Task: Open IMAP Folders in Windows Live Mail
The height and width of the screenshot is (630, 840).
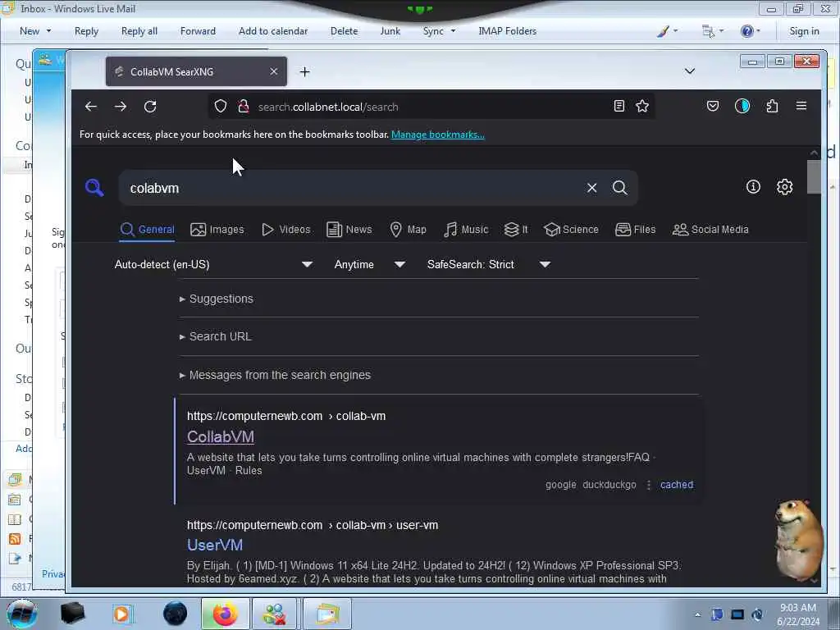Action: coord(507,31)
